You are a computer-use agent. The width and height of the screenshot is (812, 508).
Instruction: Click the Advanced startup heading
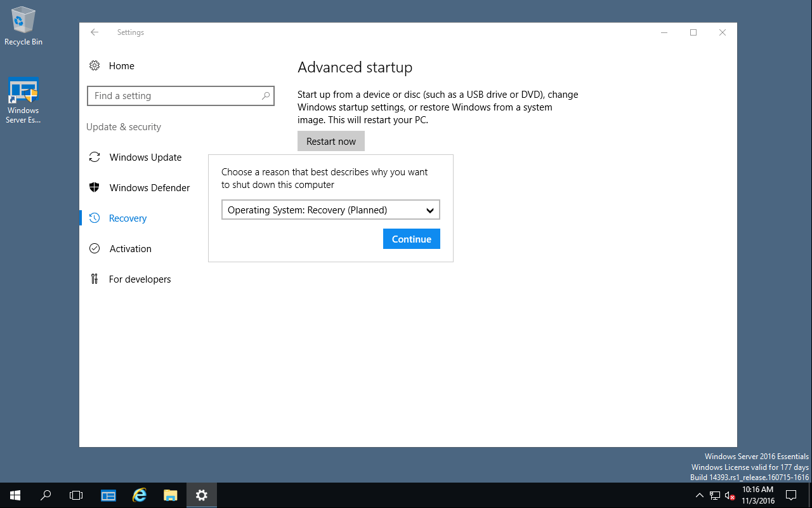pos(355,67)
